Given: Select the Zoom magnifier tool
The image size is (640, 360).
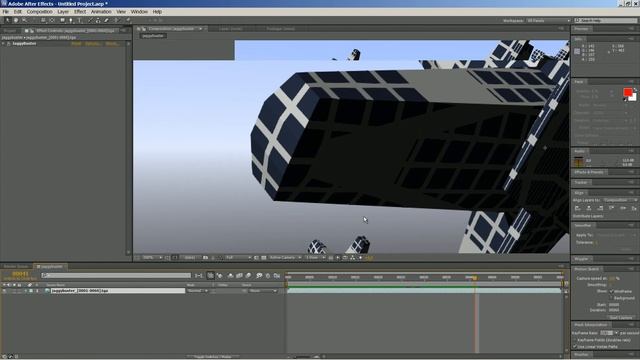Looking at the screenshot, I should 24,20.
